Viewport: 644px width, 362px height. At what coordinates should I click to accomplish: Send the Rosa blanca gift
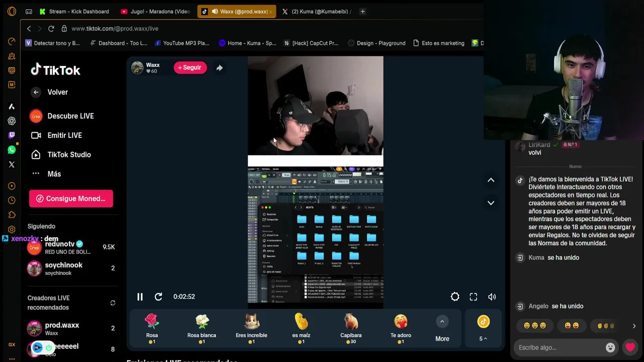(x=202, y=329)
